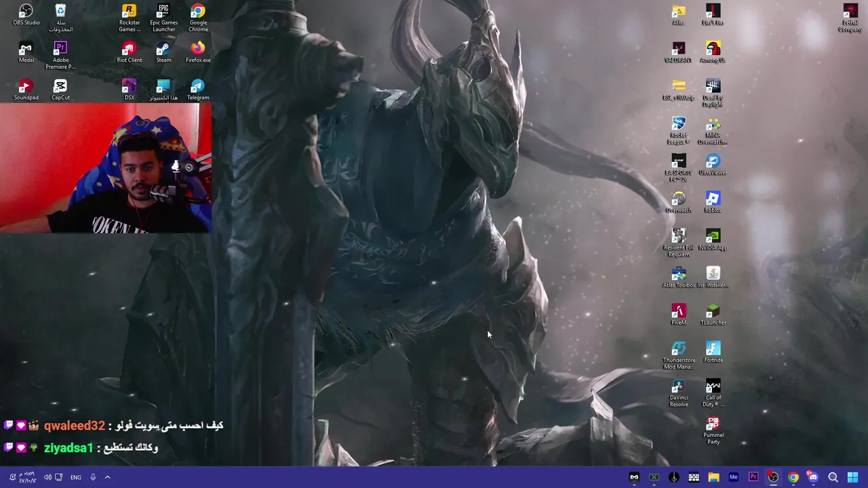Launch the Steam desktop shortcut
This screenshot has height=488, width=868.
tap(163, 52)
